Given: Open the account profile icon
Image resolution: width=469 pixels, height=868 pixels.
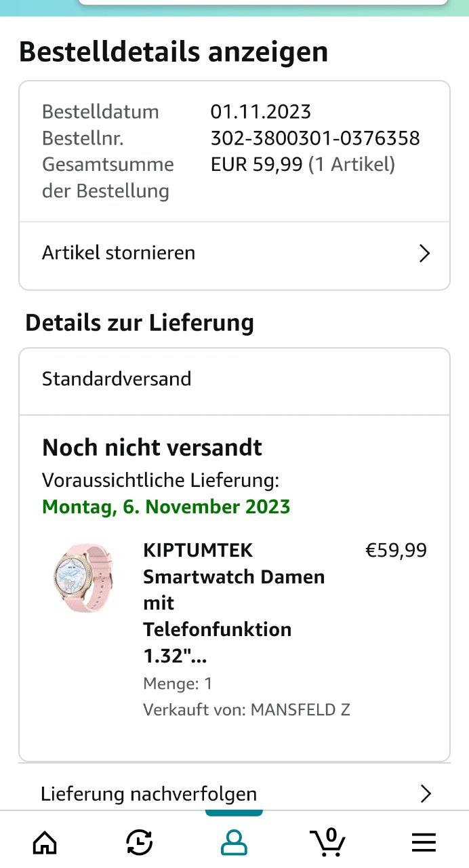Looking at the screenshot, I should [x=234, y=842].
